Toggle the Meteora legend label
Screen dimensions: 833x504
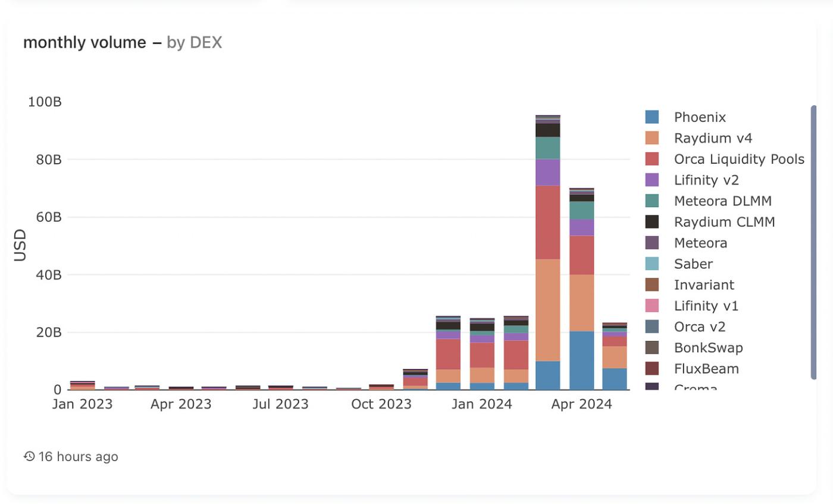point(700,243)
